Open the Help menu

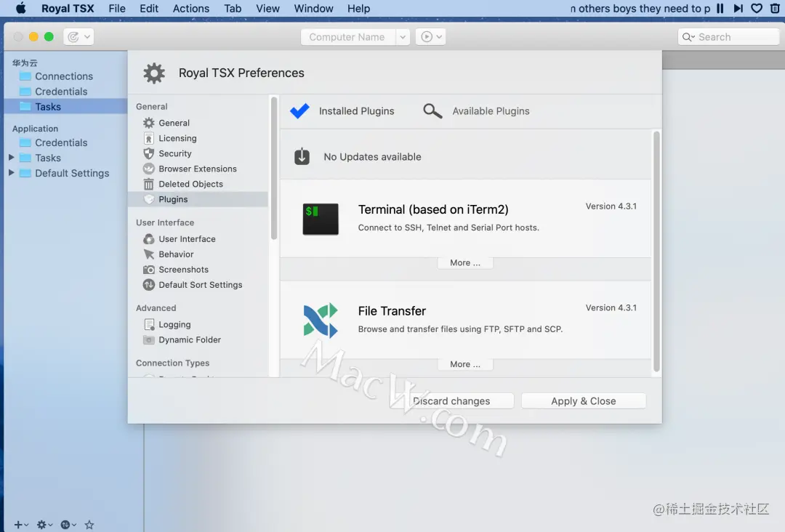click(358, 9)
